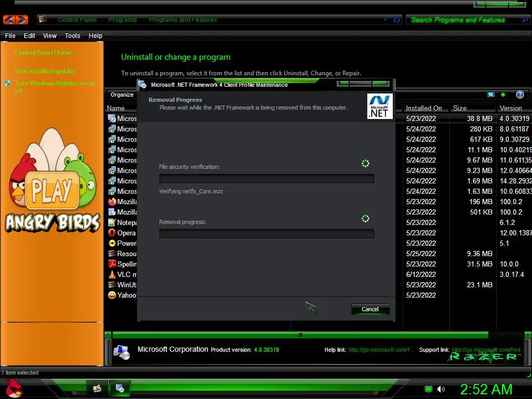Click the 5/25/2022 install date cell
532x399 pixels.
click(x=421, y=254)
